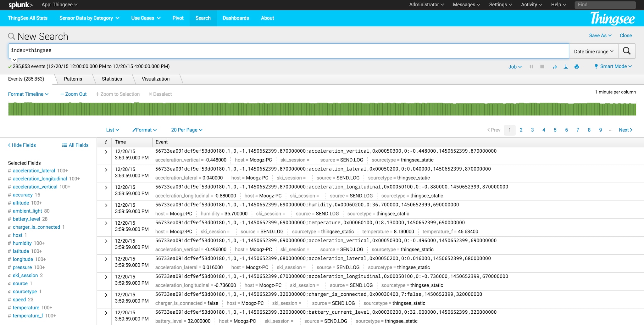Expand event row for acceleration_longitudinal -0.880000
644x325 pixels.
[x=106, y=188]
